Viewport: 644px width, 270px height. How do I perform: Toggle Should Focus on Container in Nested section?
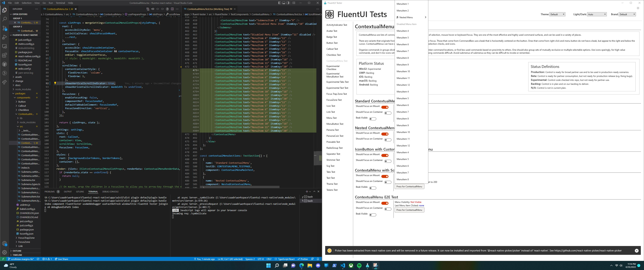[388, 140]
